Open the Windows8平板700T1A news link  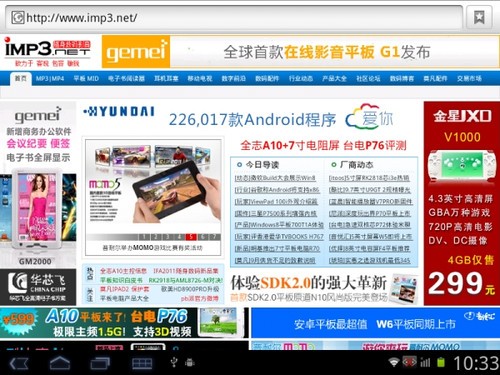[279, 225]
